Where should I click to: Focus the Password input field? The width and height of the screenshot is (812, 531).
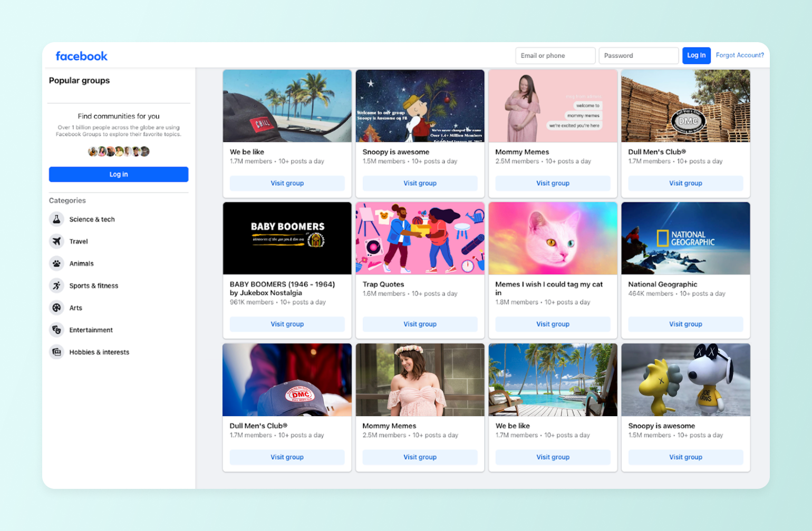point(639,56)
